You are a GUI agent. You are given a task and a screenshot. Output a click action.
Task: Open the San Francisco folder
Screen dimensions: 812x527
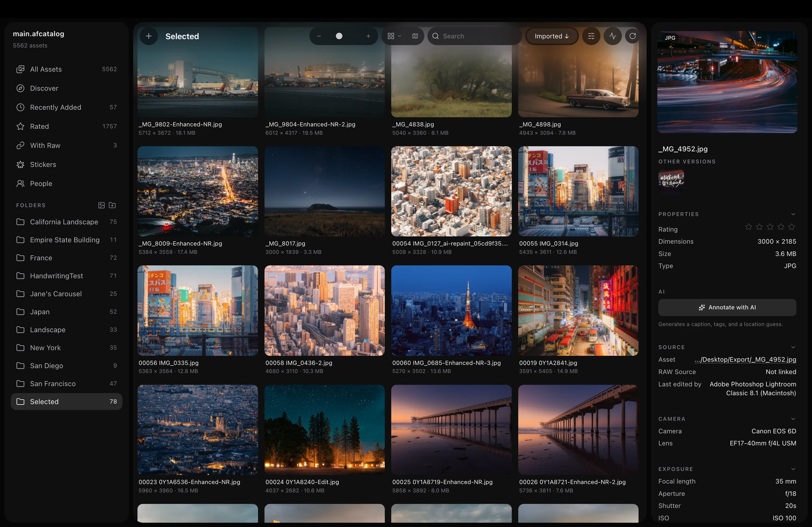67,384
